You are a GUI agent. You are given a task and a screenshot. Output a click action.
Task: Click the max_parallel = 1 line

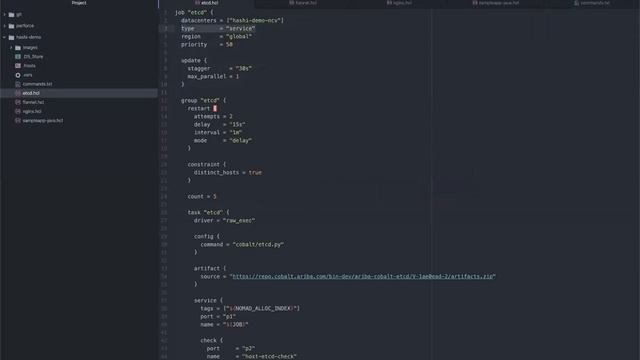(213, 76)
